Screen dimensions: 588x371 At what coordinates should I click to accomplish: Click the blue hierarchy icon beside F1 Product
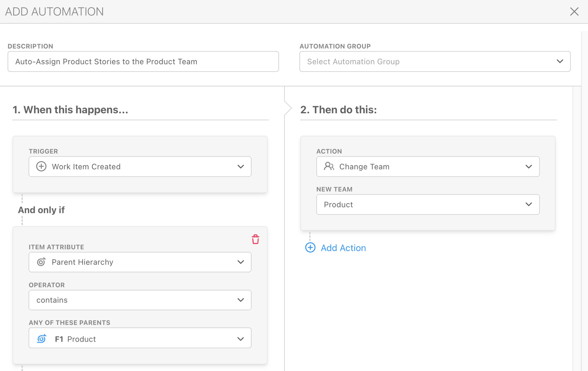(x=42, y=339)
